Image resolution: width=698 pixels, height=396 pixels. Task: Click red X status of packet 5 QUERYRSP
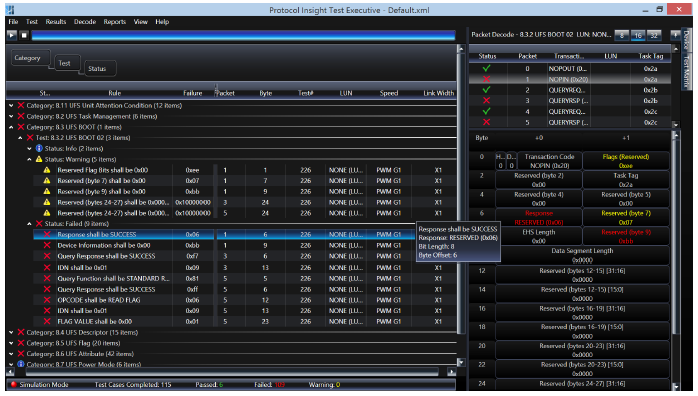click(x=487, y=122)
